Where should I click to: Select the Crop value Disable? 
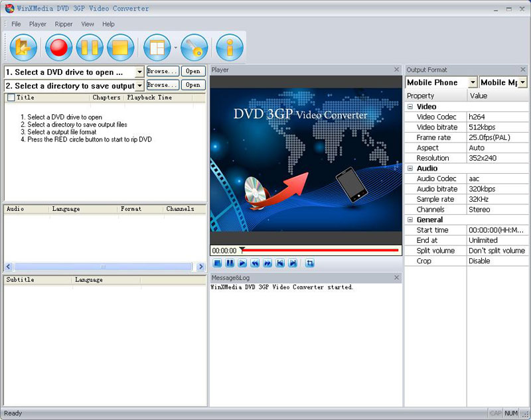(497, 261)
